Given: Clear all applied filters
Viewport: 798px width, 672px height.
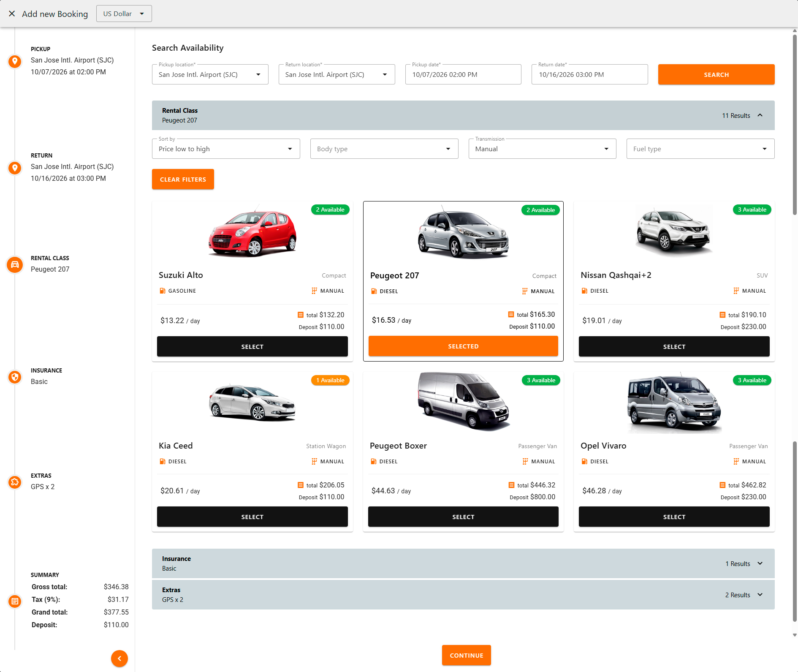Looking at the screenshot, I should [183, 179].
